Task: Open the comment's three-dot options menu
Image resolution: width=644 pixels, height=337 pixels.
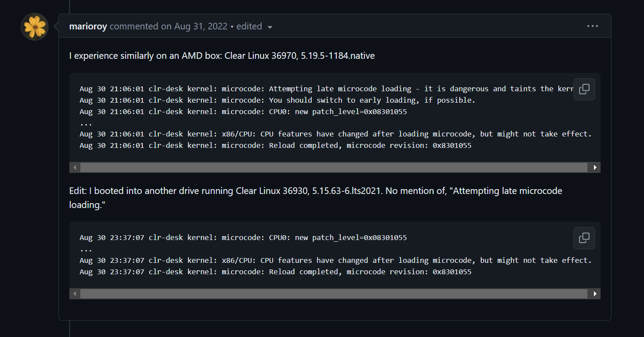Action: pyautogui.click(x=592, y=26)
